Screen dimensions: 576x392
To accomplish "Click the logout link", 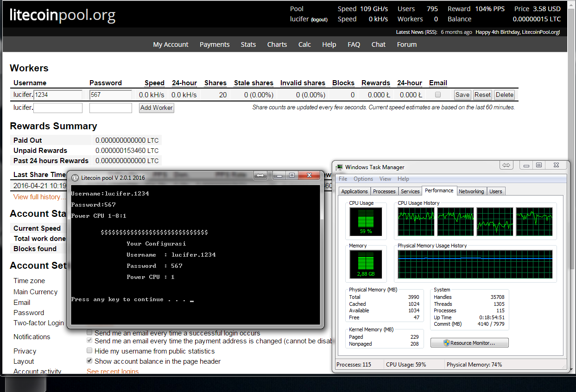I will [x=319, y=19].
